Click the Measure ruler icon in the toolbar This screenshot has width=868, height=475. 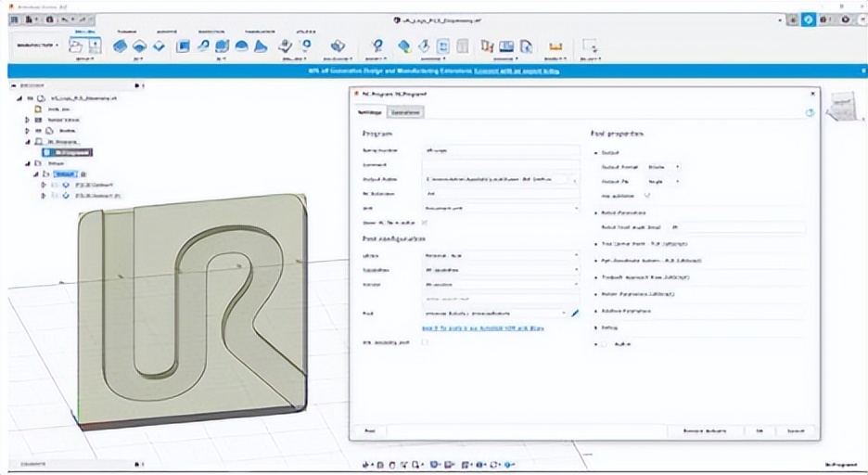pyautogui.click(x=555, y=45)
